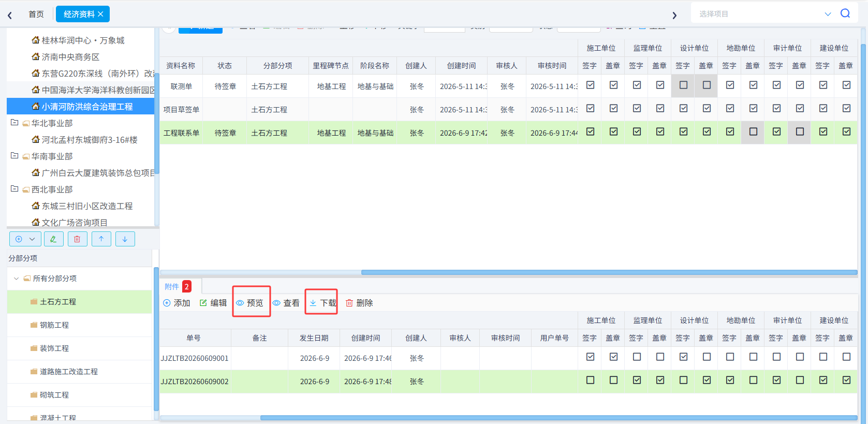The width and height of the screenshot is (868, 424).
Task: Toggle 监理单位 签字 for JJZLTB20260609001
Action: point(637,357)
